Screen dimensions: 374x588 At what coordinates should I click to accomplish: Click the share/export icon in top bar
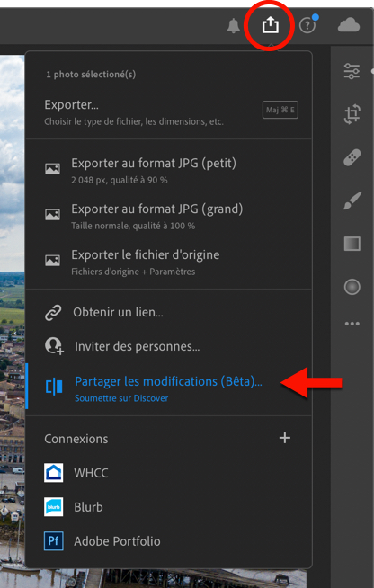coord(270,25)
